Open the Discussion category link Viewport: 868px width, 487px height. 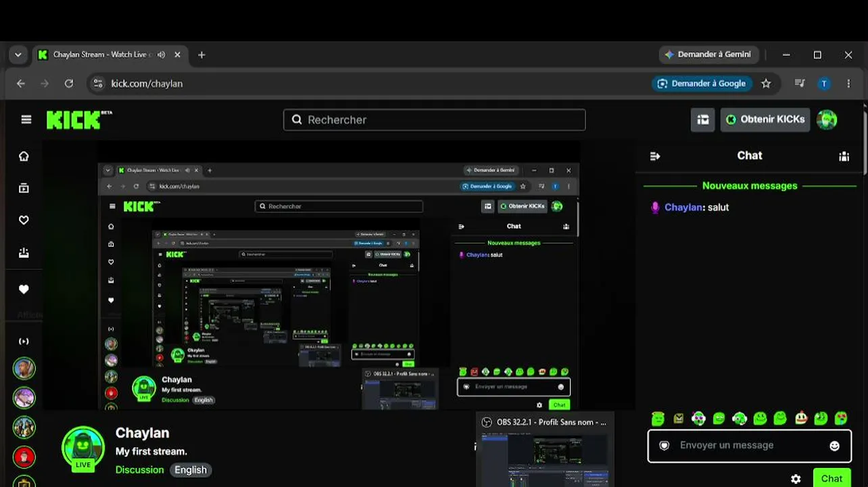[139, 470]
